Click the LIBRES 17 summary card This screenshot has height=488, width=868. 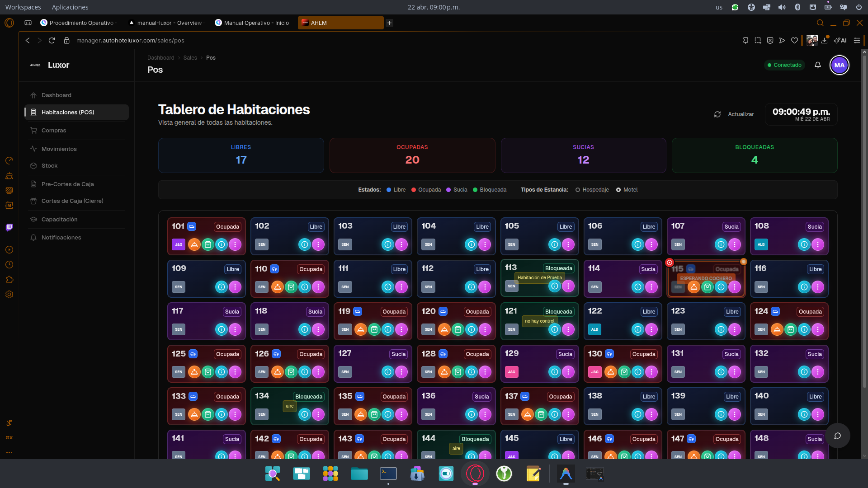pos(241,155)
